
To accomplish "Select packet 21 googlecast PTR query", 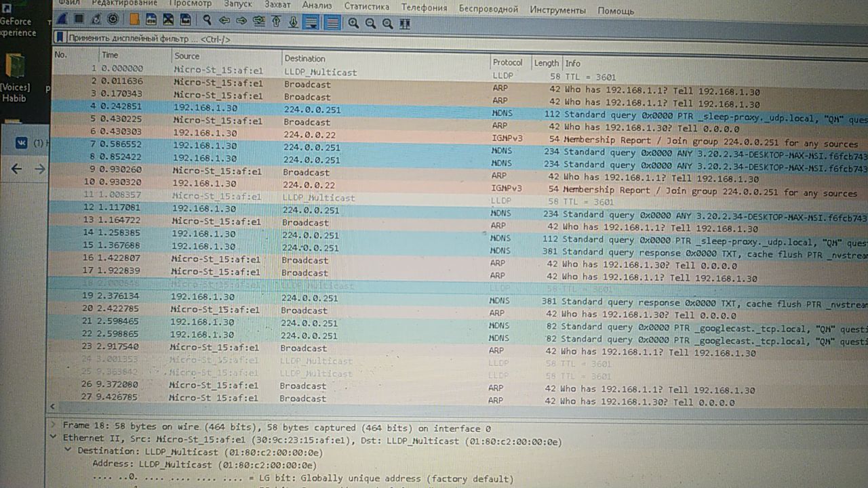I will [x=460, y=323].
